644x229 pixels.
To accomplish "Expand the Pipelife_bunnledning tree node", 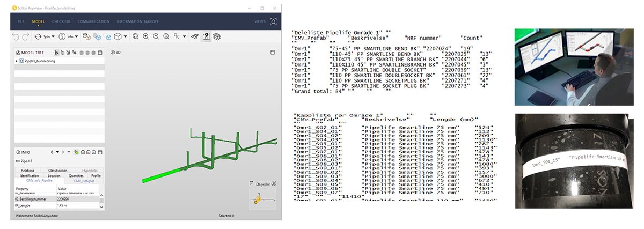I will pyautogui.click(x=16, y=61).
